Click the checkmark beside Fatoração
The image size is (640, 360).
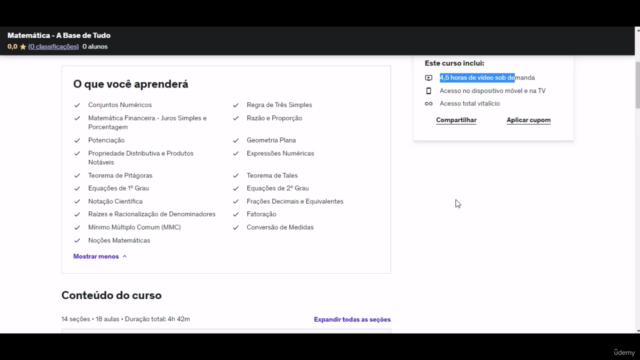[236, 215]
